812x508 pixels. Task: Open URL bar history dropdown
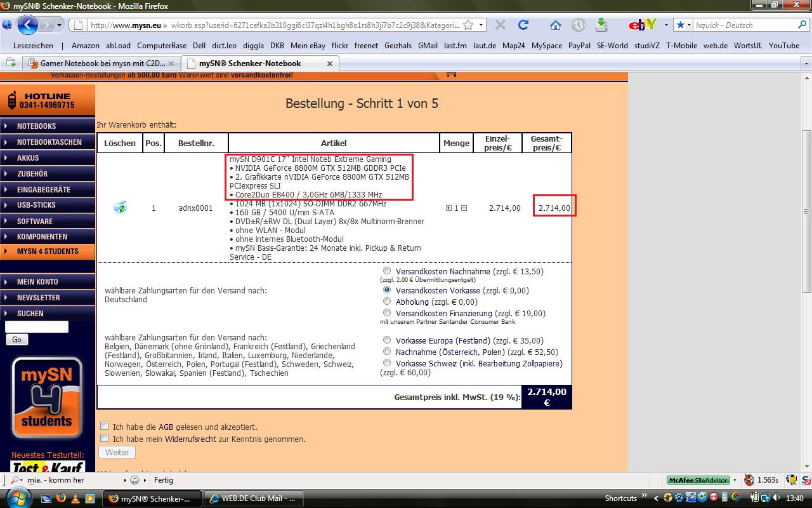tap(481, 25)
